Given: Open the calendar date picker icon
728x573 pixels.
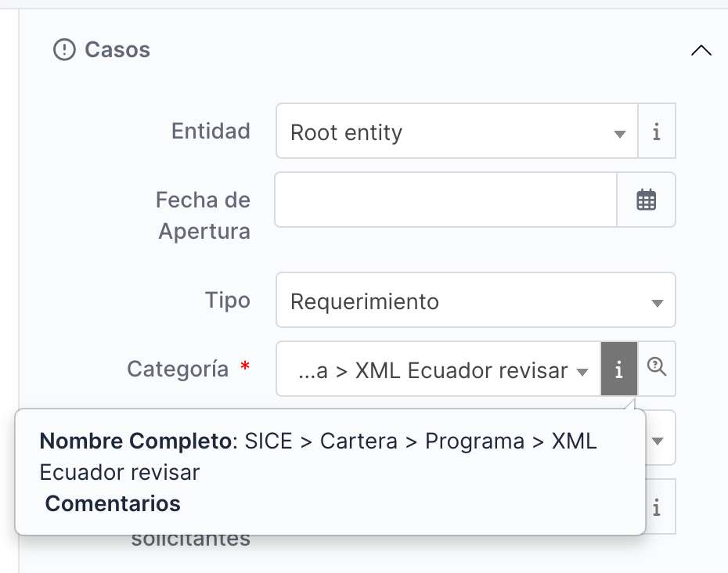Looking at the screenshot, I should pyautogui.click(x=646, y=200).
